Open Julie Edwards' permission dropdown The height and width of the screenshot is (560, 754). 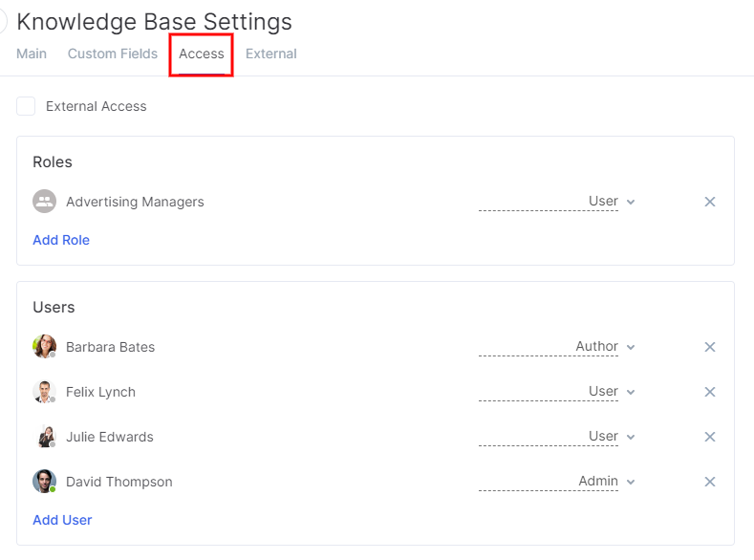[557, 437]
